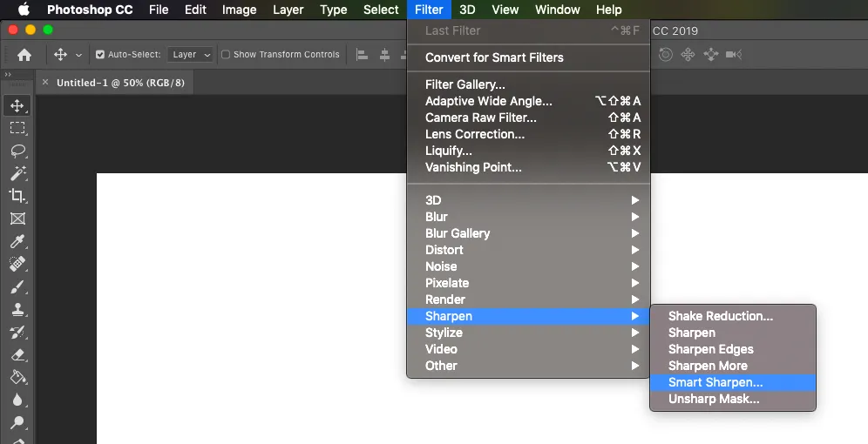Close the Untitled-1 document tab
The image size is (868, 444).
coord(45,83)
